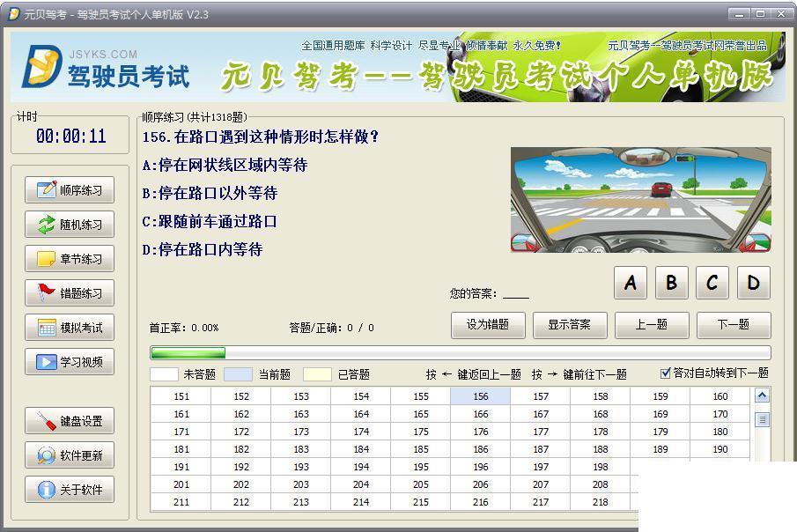797x532 pixels.
Task: Jump to question 174 cell
Action: tap(361, 432)
